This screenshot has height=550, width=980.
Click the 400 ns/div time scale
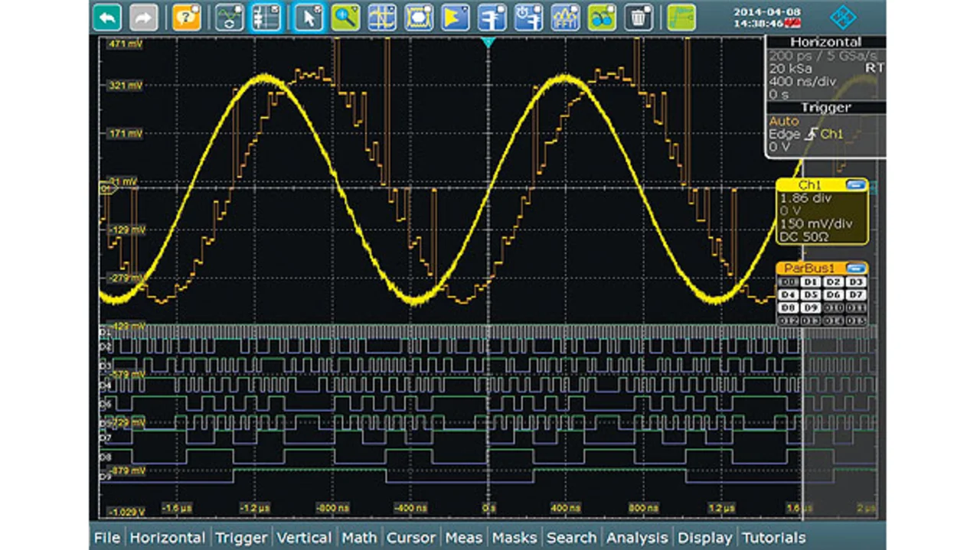tap(803, 81)
